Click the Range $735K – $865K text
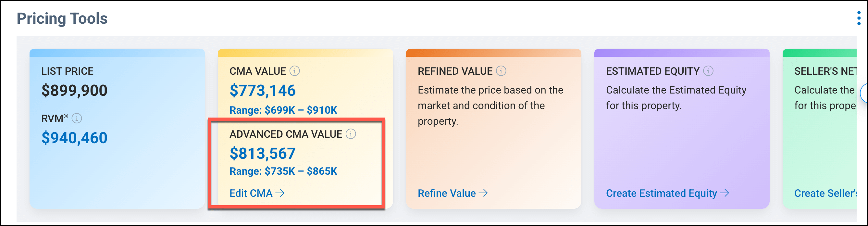This screenshot has height=226, width=868. coord(283,171)
